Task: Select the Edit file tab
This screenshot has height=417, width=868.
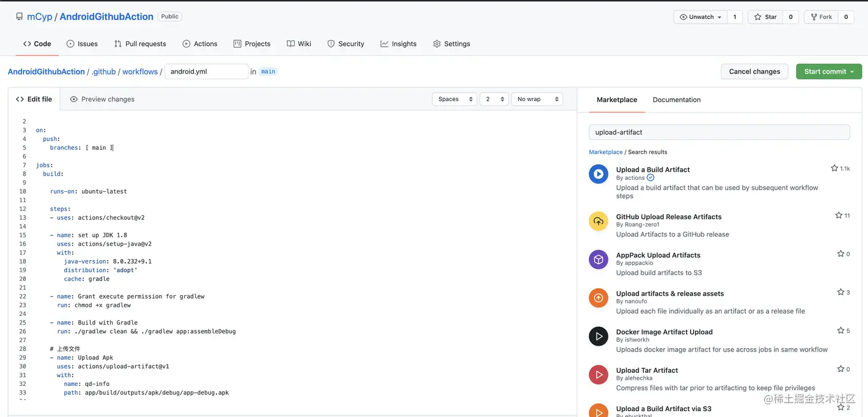Action: coord(34,99)
